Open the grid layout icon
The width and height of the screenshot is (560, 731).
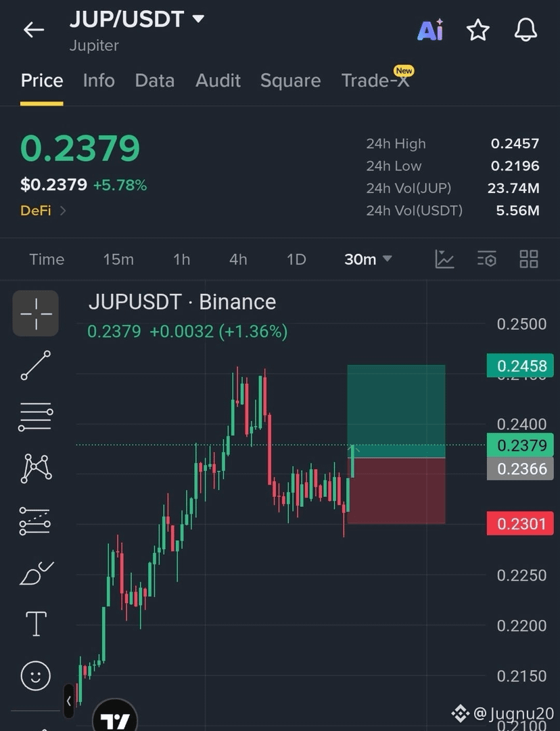coord(529,259)
